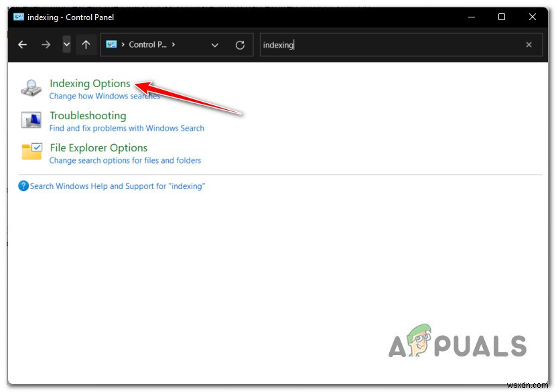Maximize the Control Panel window

[501, 17]
